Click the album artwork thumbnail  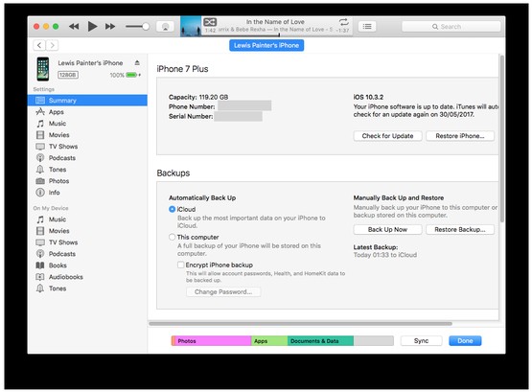[x=191, y=27]
